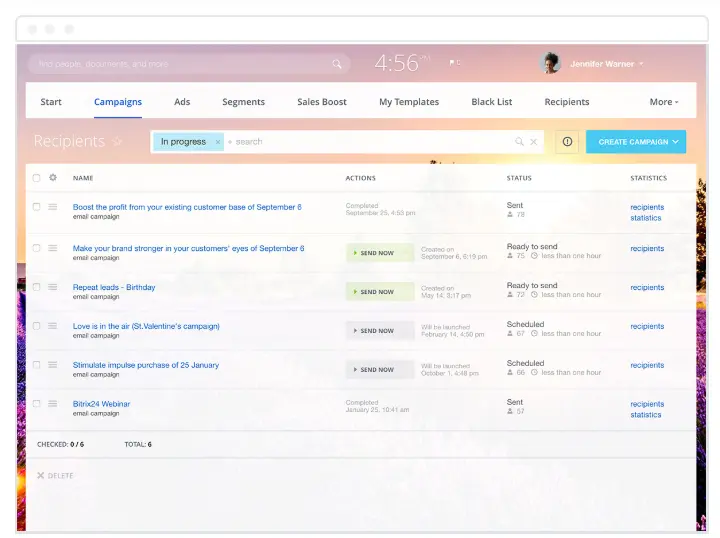Open the Sales Boost tab
The width and height of the screenshot is (720, 538).
(322, 102)
